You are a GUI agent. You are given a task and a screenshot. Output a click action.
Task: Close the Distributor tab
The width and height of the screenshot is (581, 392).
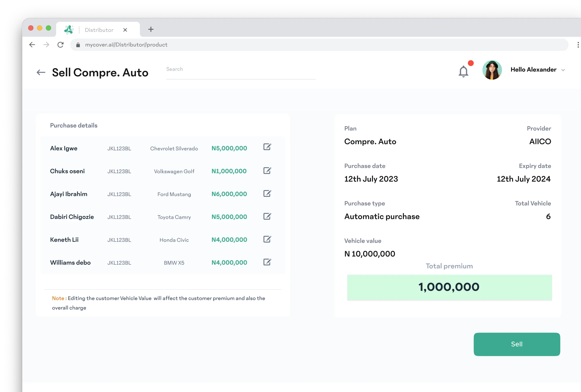click(x=125, y=30)
